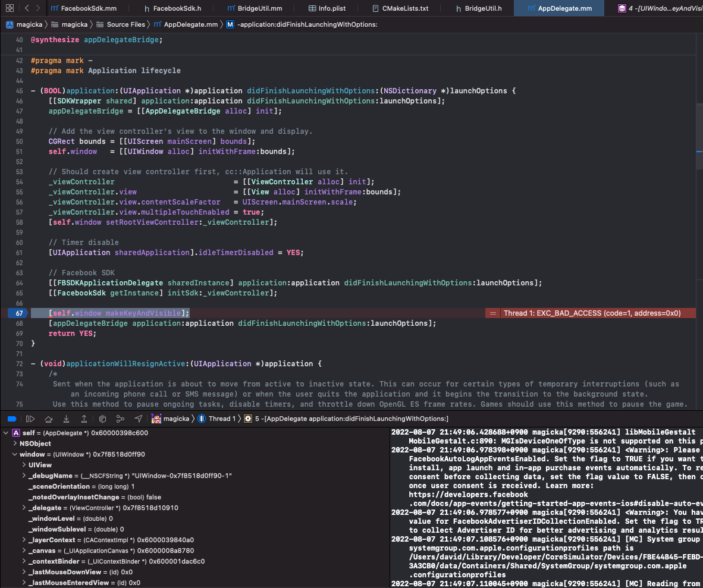Click the Step Into debug button
Image resolution: width=703 pixels, height=588 pixels.
pyautogui.click(x=66, y=419)
